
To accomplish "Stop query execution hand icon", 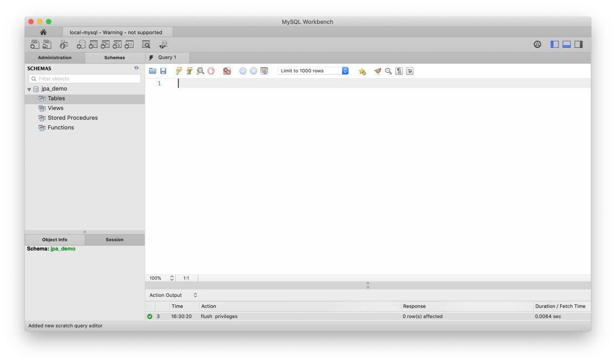I will tap(211, 71).
